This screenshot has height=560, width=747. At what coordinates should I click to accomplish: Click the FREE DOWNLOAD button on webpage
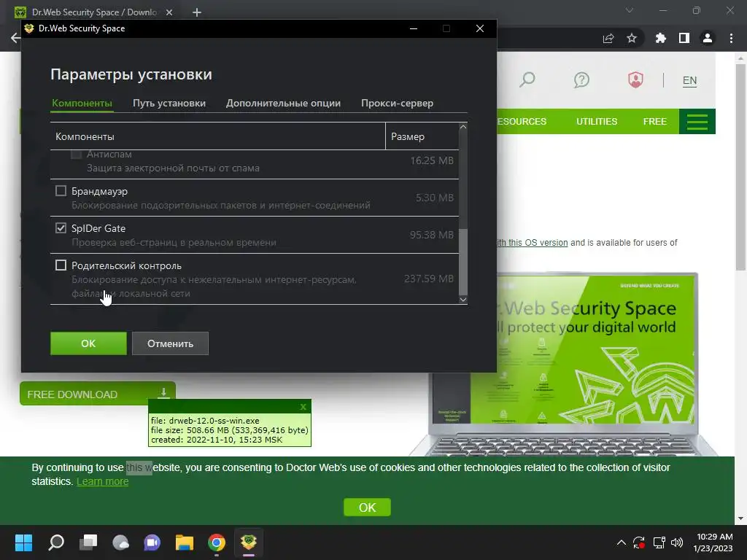pos(98,394)
